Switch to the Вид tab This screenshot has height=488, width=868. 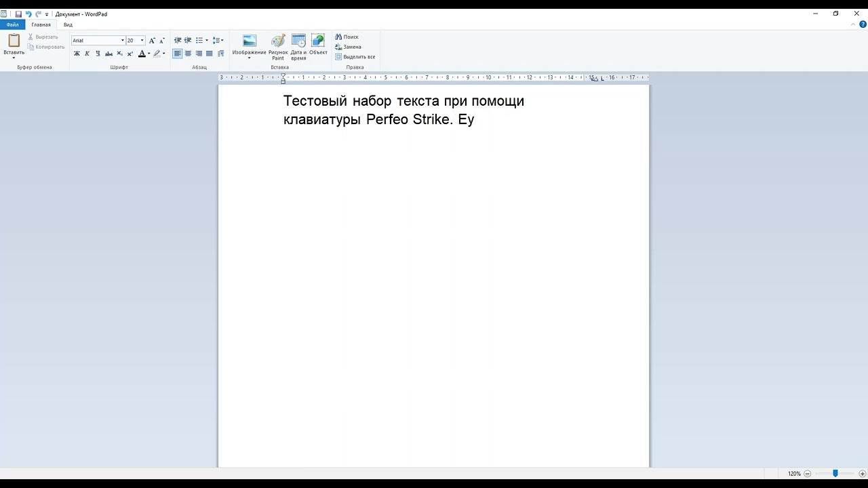68,24
